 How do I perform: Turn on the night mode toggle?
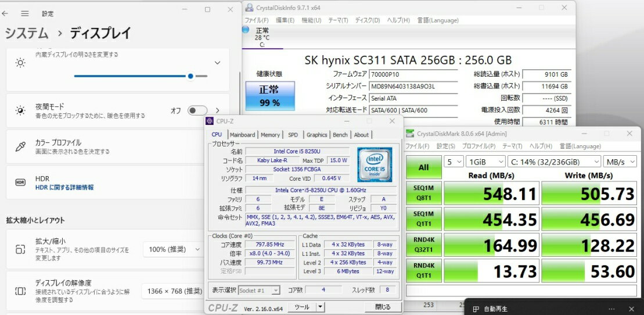pos(197,110)
